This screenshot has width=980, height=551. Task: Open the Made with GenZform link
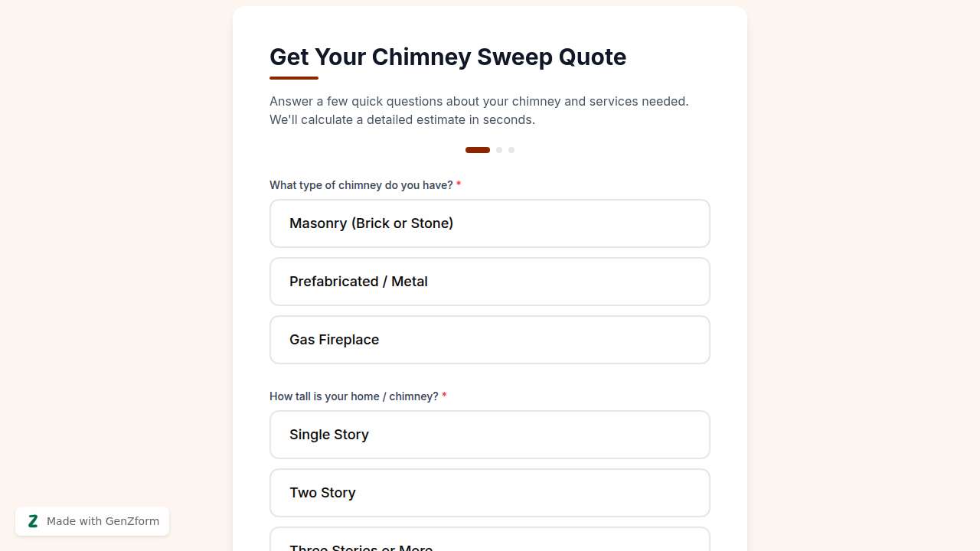click(103, 521)
